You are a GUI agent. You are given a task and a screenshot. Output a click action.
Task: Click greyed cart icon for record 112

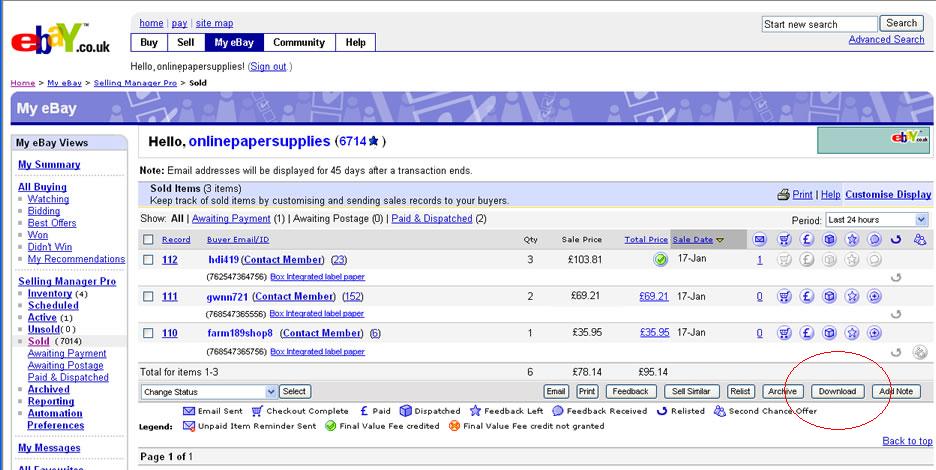(x=784, y=260)
